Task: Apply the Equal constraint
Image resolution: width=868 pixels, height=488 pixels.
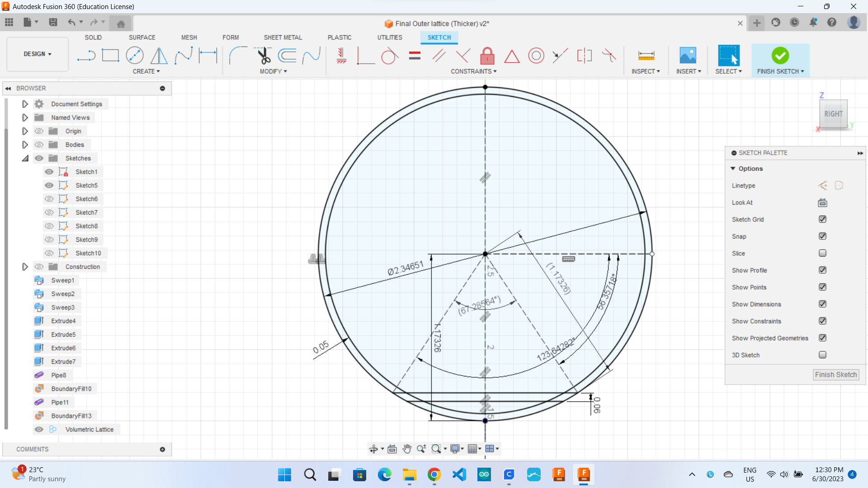Action: click(415, 55)
